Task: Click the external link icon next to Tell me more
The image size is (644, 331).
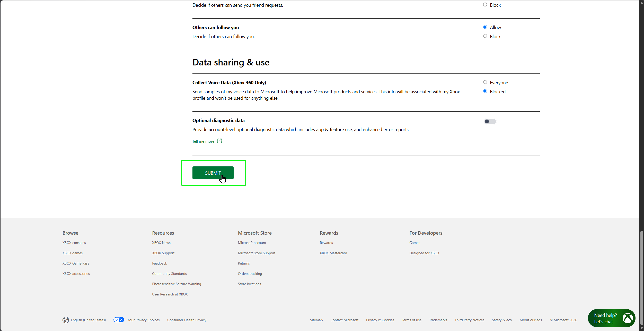Action: click(x=219, y=141)
